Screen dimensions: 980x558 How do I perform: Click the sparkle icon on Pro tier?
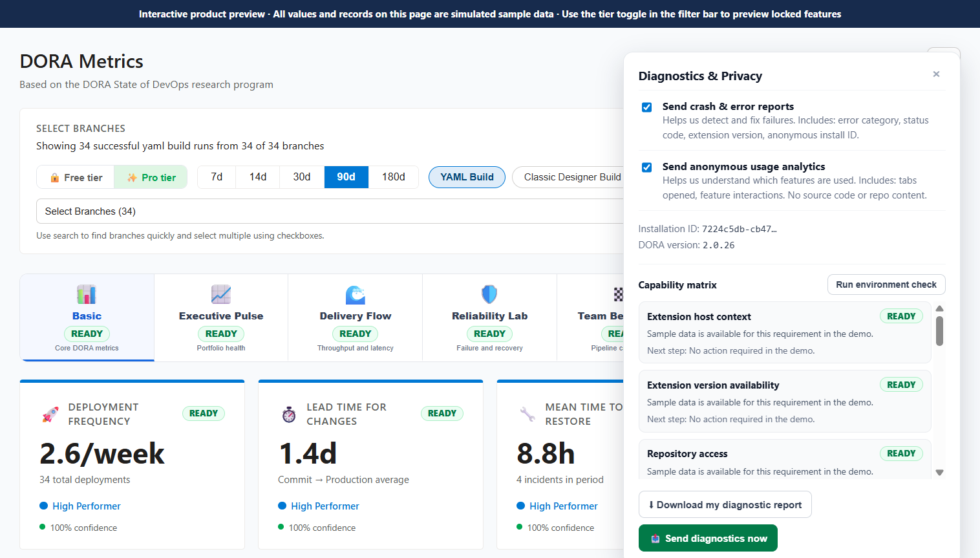[x=132, y=178]
